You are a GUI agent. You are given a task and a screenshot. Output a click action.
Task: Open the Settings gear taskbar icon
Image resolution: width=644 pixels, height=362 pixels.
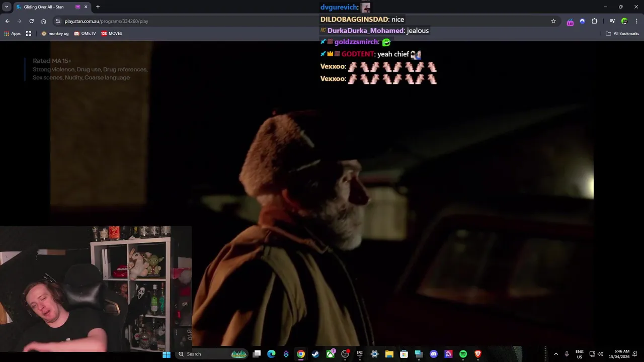pyautogui.click(x=374, y=354)
